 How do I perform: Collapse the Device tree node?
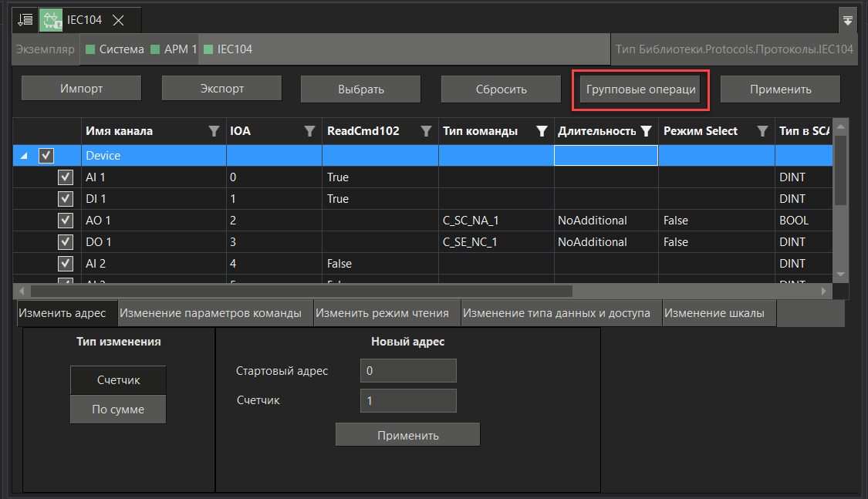point(23,156)
